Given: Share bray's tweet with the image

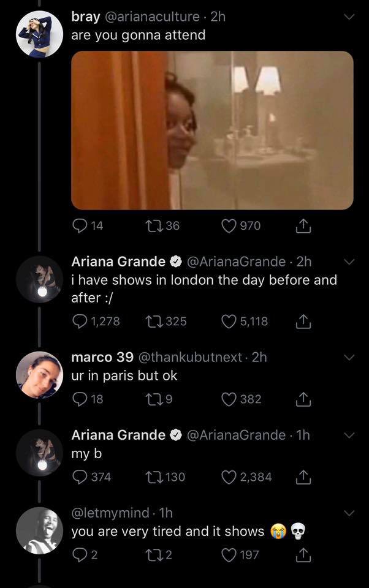Looking at the screenshot, I should click(303, 226).
